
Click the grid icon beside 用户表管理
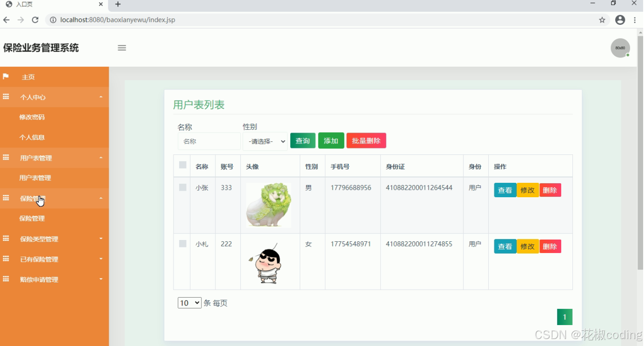(6, 158)
